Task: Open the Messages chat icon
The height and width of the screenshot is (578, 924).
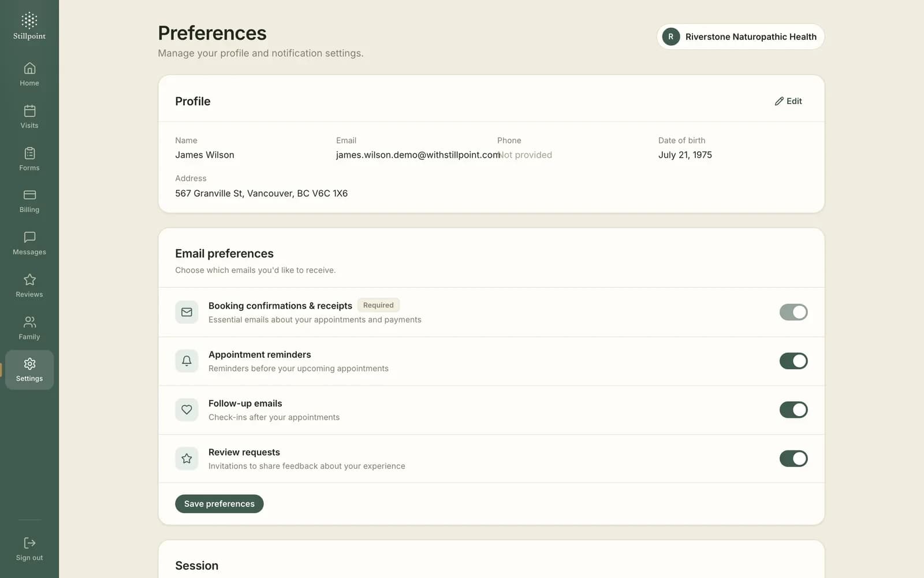Action: [x=29, y=237]
